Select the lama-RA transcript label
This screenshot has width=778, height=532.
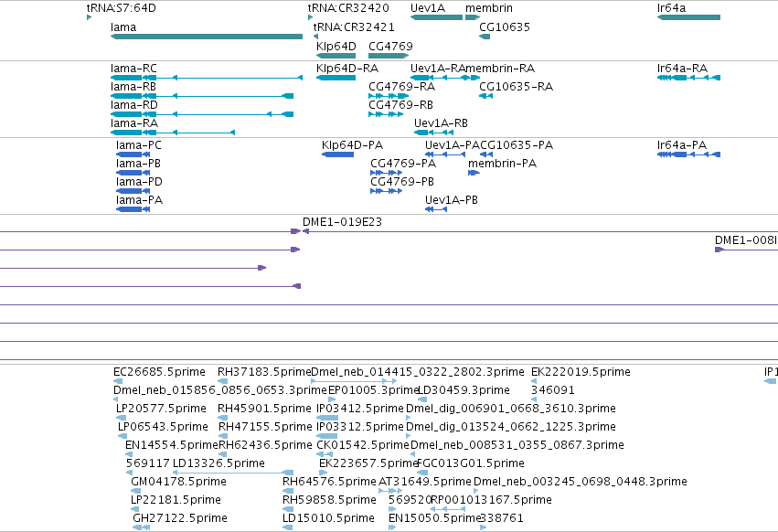pyautogui.click(x=134, y=123)
